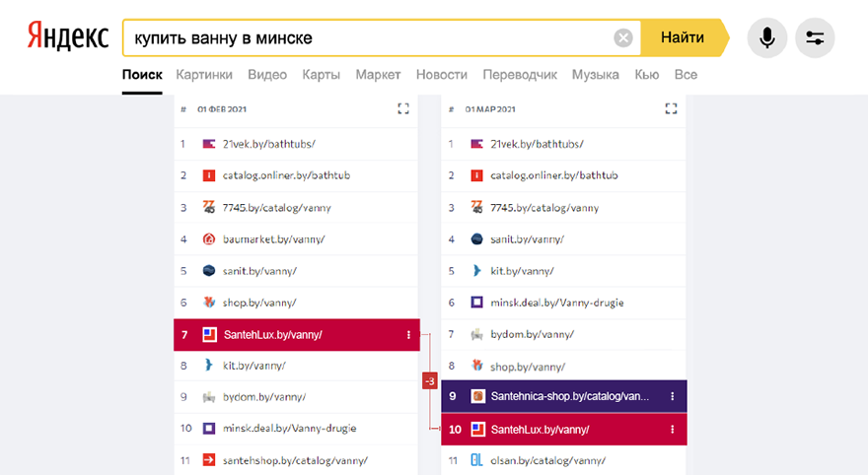868x475 pixels.
Task: Open search settings sliders icon
Action: pos(815,38)
